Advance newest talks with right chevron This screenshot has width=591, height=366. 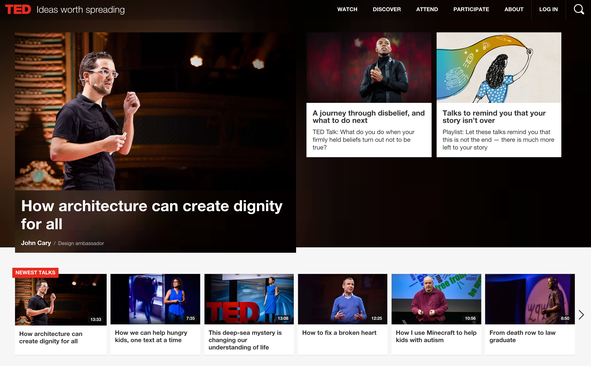(581, 314)
